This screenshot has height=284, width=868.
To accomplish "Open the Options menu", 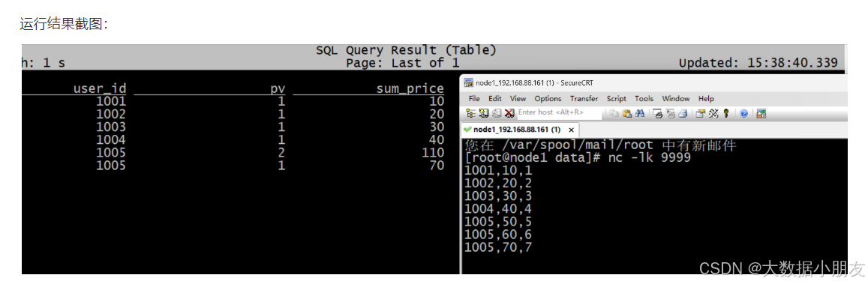I will (548, 98).
